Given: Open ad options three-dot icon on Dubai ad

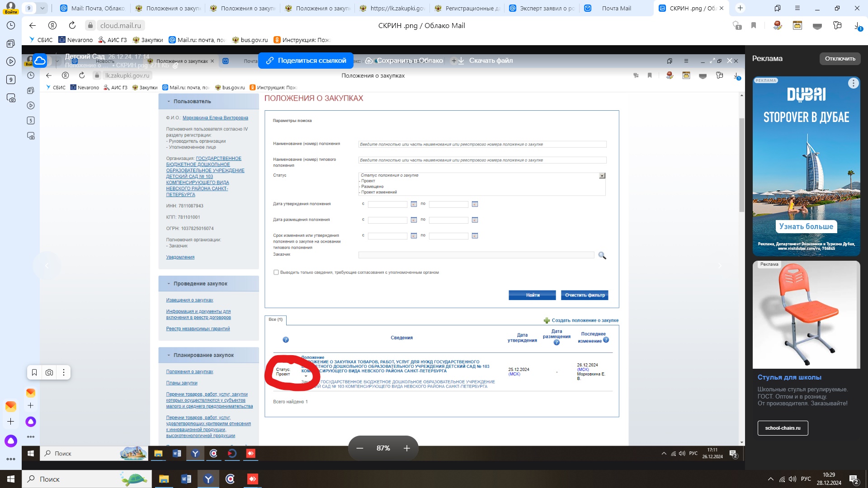Looking at the screenshot, I should click(853, 83).
